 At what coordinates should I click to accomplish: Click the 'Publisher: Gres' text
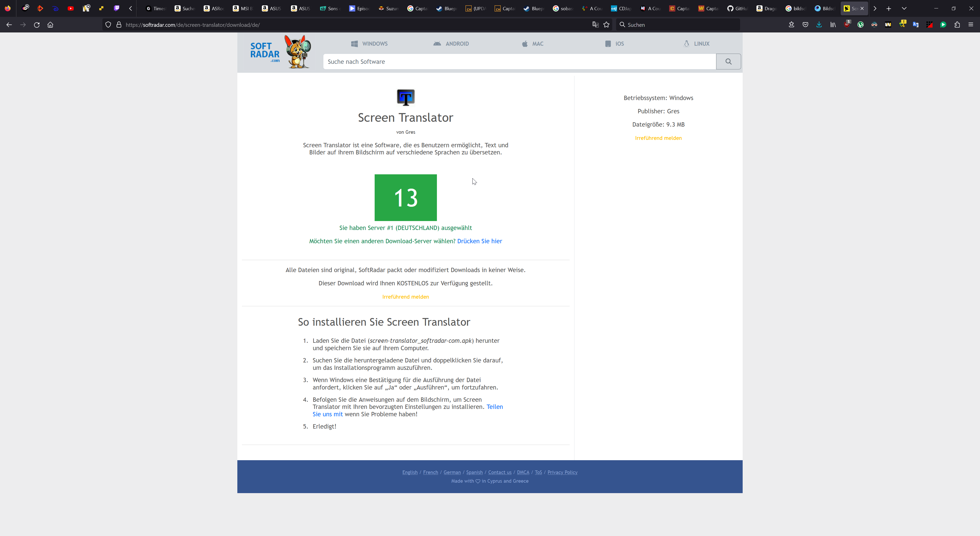pyautogui.click(x=658, y=111)
